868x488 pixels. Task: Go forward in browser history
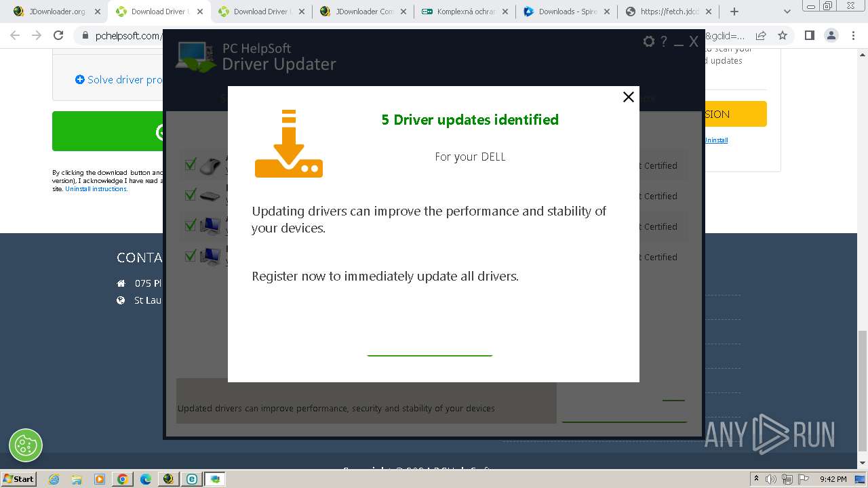pyautogui.click(x=37, y=35)
